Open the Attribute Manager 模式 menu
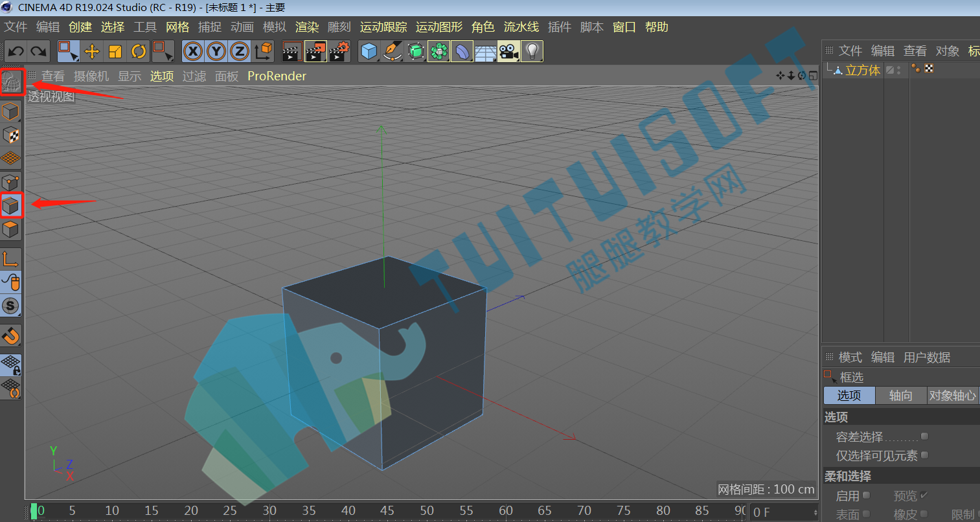The image size is (980, 522). 850,357
